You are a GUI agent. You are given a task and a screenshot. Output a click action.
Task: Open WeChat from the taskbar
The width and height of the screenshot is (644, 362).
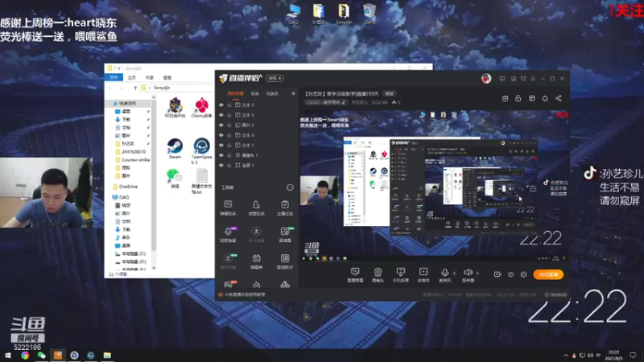click(x=41, y=356)
